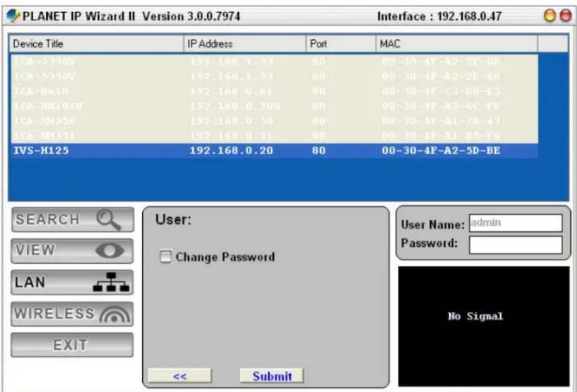Sort by Device Title column header
The image size is (577, 392).
tap(96, 44)
